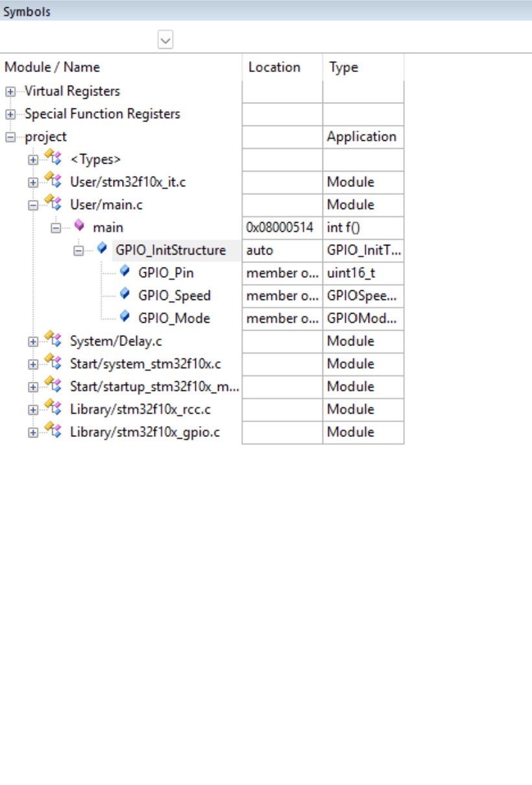Click the module icon beside Library/stm32f10x_rcc.c
The image size is (532, 785).
[53, 409]
